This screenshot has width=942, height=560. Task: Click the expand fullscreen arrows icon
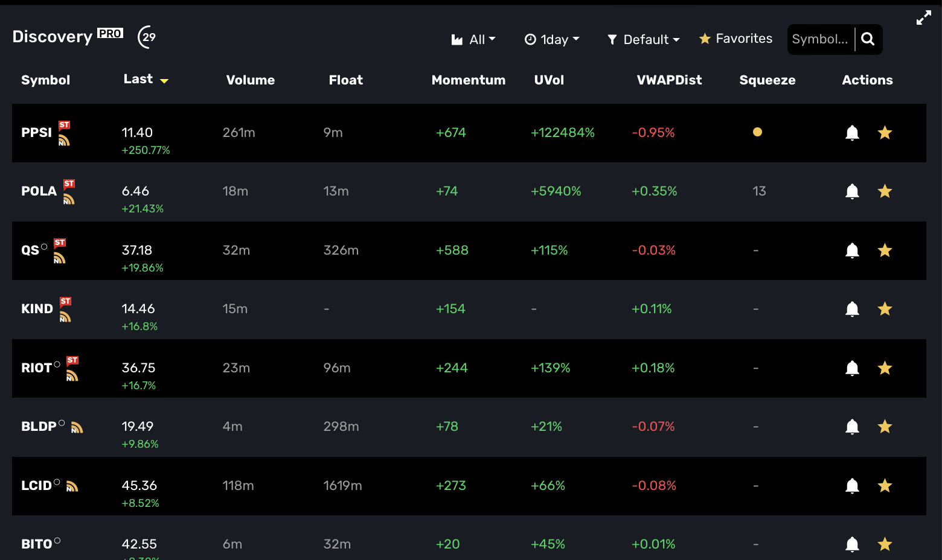point(923,18)
